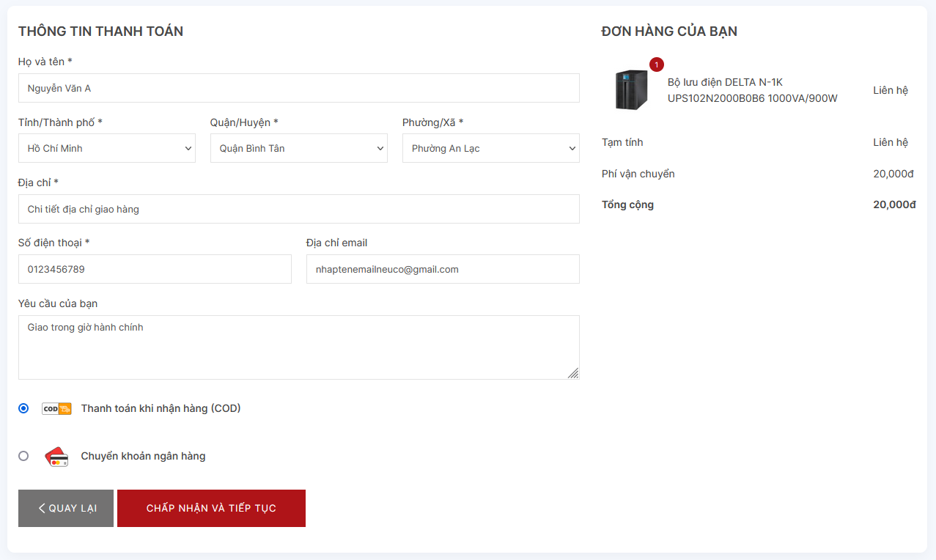The height and width of the screenshot is (560, 936).
Task: Select Chuyển khoản ngân hàng radio option
Action: click(x=23, y=456)
